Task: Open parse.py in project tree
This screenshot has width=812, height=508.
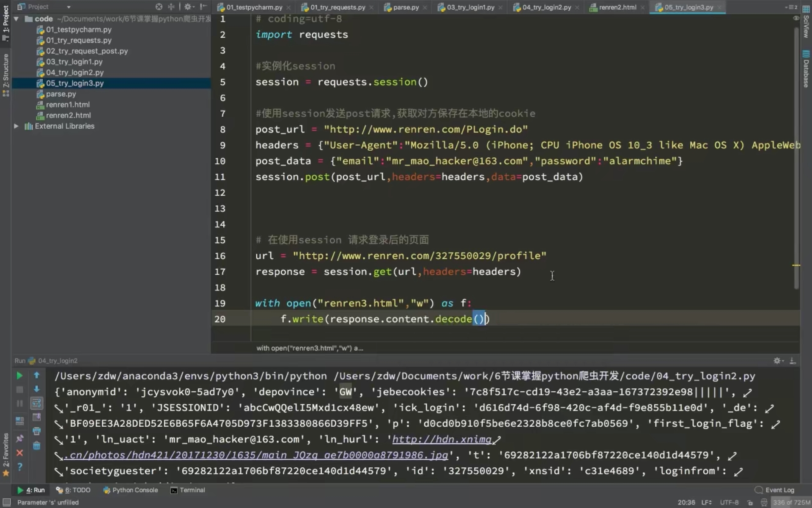Action: [x=61, y=94]
